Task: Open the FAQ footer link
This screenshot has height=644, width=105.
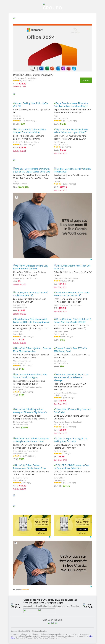Action: [x=29, y=631]
